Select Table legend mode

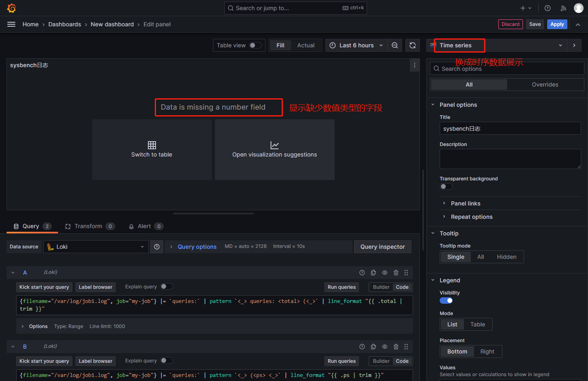click(478, 324)
